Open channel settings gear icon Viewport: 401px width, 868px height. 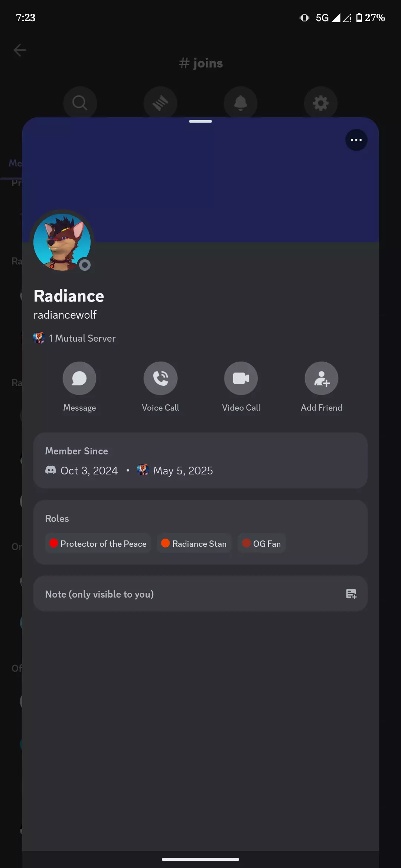[321, 103]
